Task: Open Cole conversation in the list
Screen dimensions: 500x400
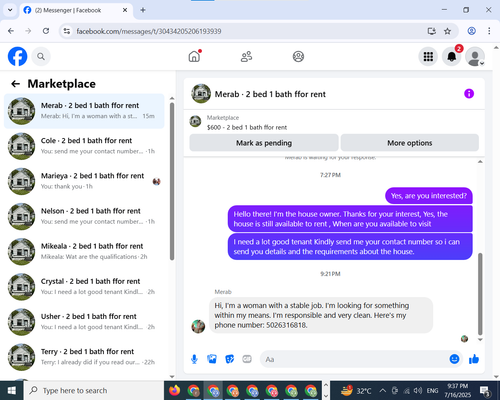Action: point(84,146)
